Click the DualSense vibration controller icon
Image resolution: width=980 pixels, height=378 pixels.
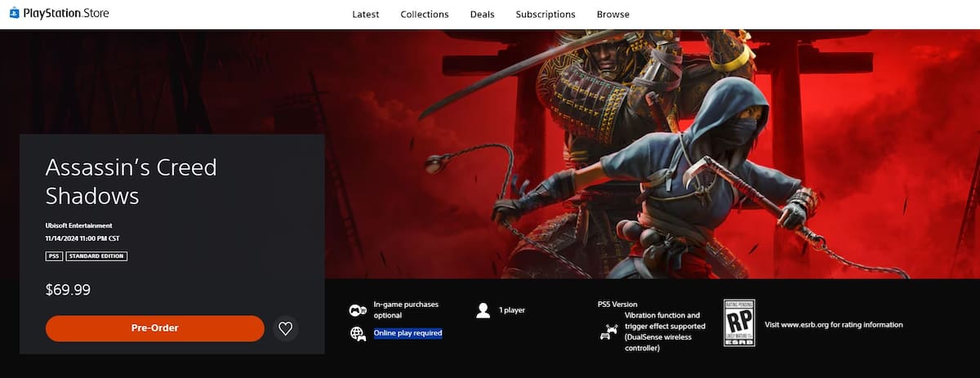point(608,331)
